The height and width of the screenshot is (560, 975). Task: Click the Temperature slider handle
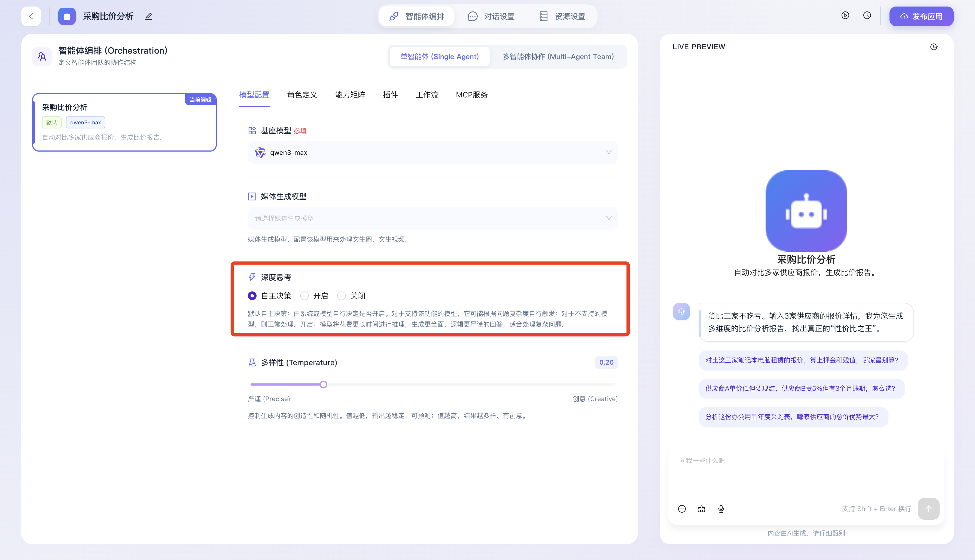tap(323, 384)
